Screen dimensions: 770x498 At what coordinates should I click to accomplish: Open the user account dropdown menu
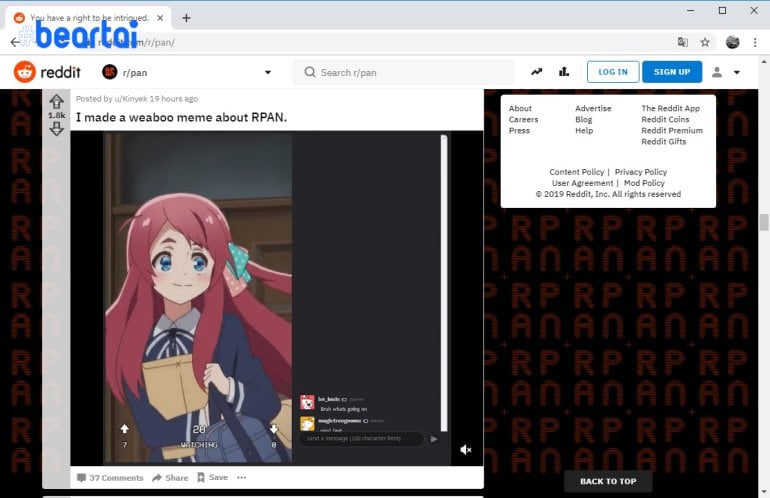(725, 72)
